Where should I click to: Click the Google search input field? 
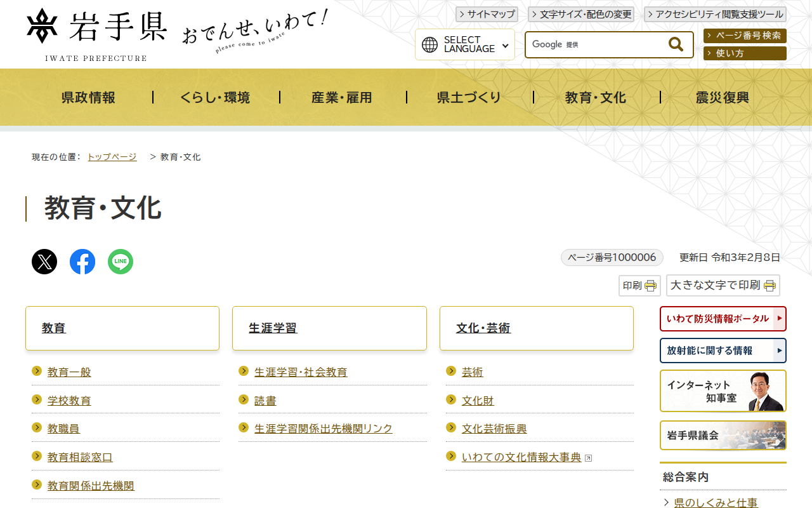pyautogui.click(x=596, y=44)
